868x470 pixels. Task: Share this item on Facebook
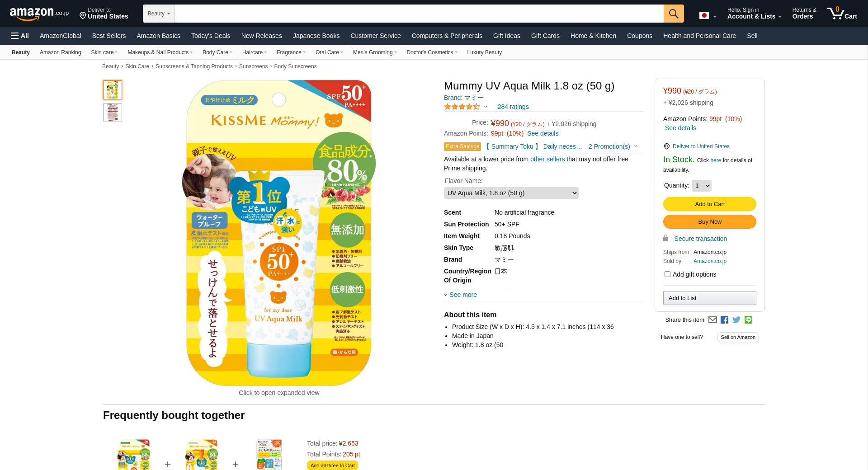click(724, 320)
